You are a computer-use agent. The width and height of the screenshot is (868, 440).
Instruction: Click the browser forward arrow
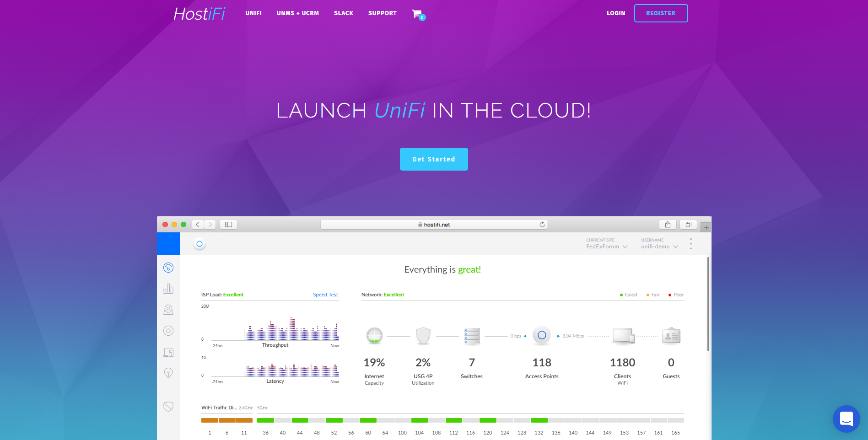point(210,225)
